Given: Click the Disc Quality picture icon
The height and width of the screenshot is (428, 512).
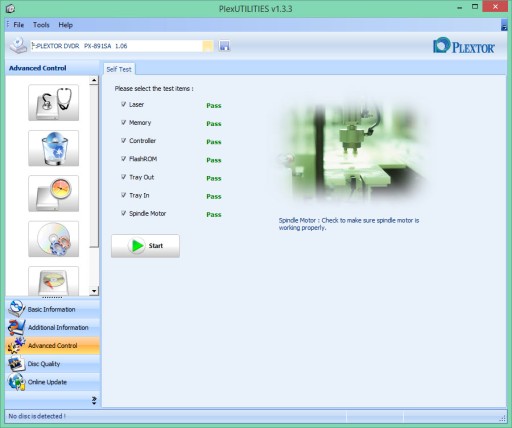Looking at the screenshot, I should pyautogui.click(x=16, y=363).
